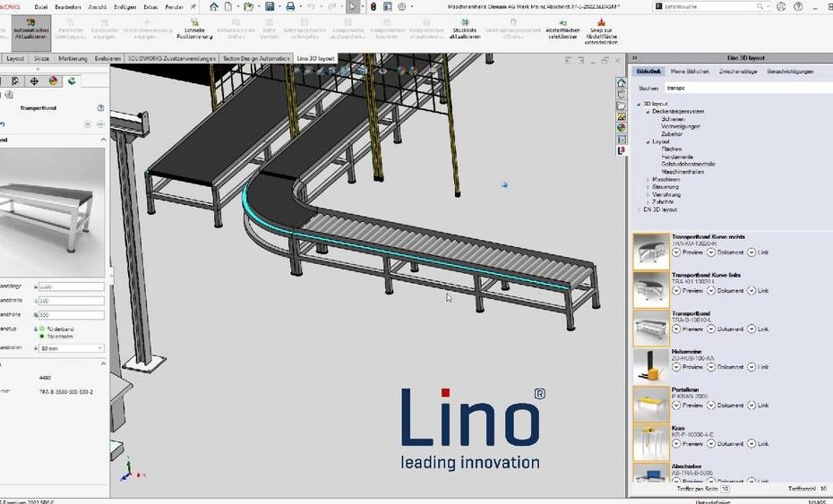833x504 pixels.
Task: Click the traffic light Rebuild icon
Action: (374, 6)
